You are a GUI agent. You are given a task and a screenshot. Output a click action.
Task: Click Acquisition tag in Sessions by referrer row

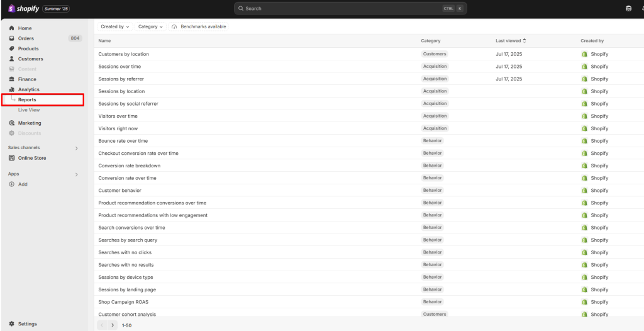(x=435, y=79)
